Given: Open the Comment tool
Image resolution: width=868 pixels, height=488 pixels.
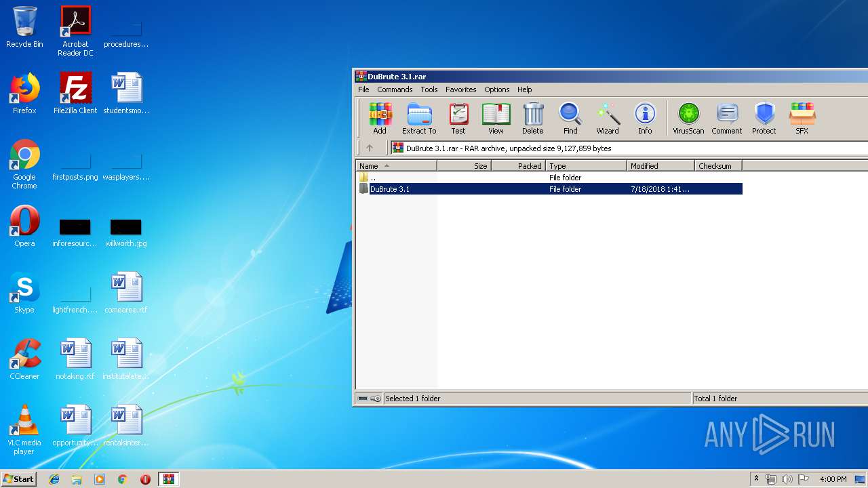Looking at the screenshot, I should (x=727, y=119).
